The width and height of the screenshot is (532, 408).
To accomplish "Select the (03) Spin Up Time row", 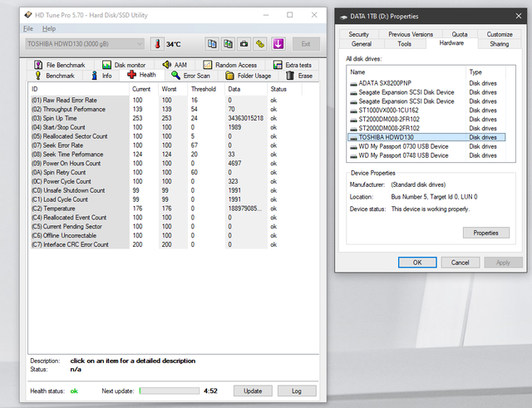I will tap(165, 118).
